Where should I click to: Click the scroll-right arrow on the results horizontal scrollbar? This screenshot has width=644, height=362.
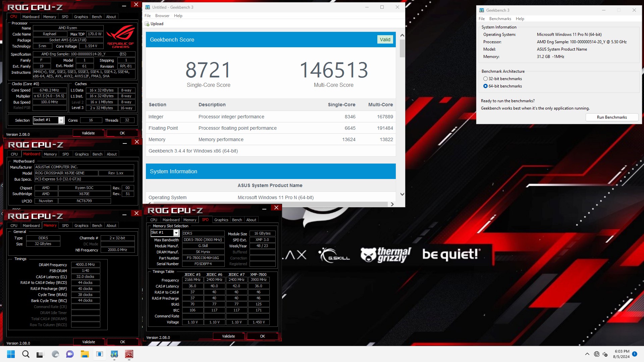pyautogui.click(x=392, y=204)
